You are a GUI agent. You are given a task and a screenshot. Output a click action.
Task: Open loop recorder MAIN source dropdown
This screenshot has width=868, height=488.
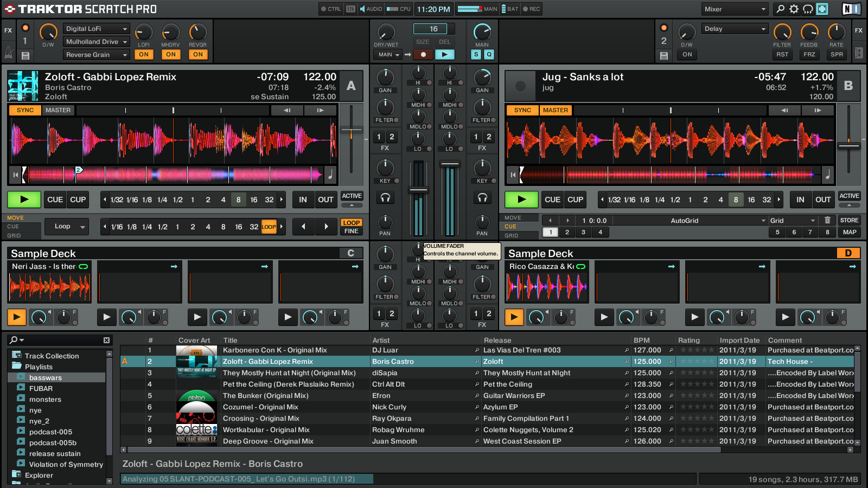[388, 54]
